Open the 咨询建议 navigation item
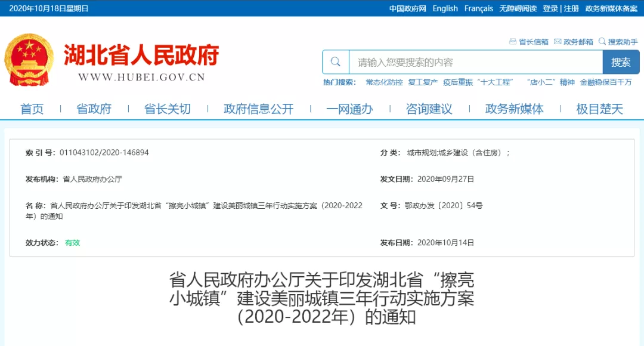The width and height of the screenshot is (644, 346). pos(429,109)
